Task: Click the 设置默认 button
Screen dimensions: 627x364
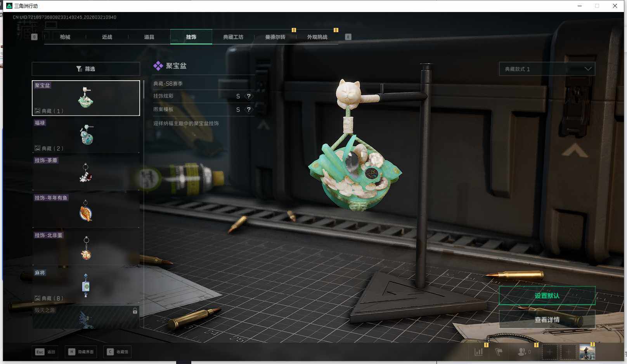Action: tap(547, 296)
